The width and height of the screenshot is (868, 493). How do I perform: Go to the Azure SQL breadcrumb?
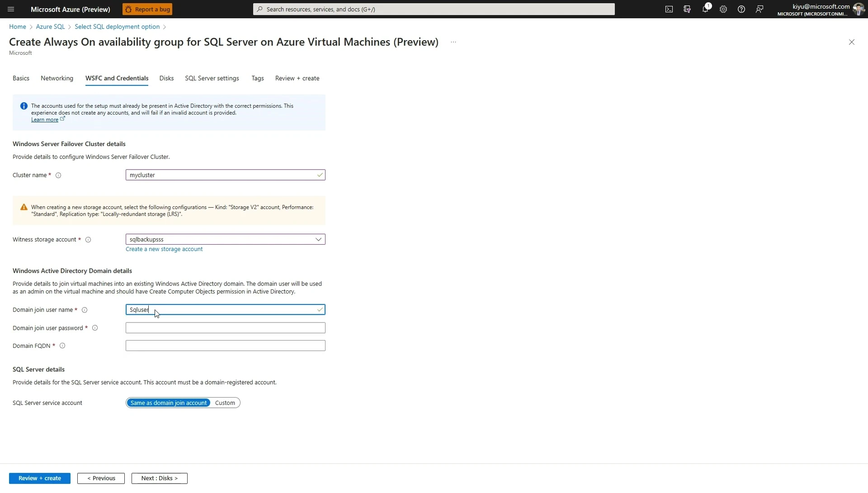coord(50,27)
